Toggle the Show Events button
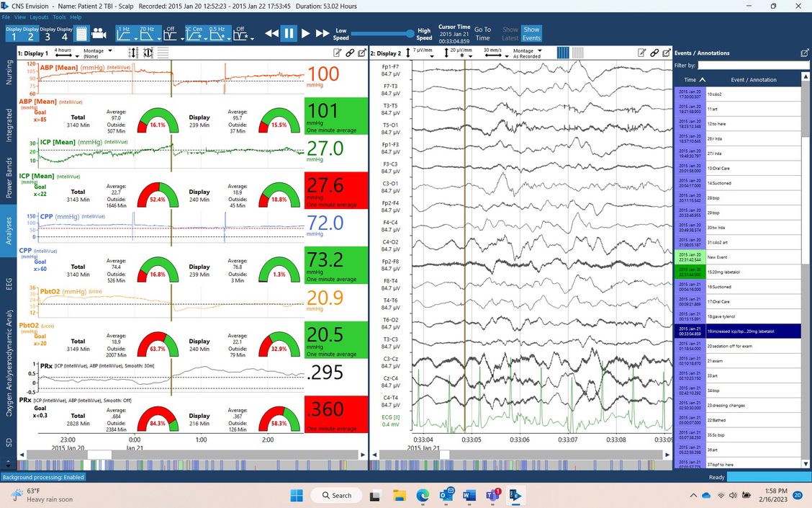 pyautogui.click(x=531, y=34)
